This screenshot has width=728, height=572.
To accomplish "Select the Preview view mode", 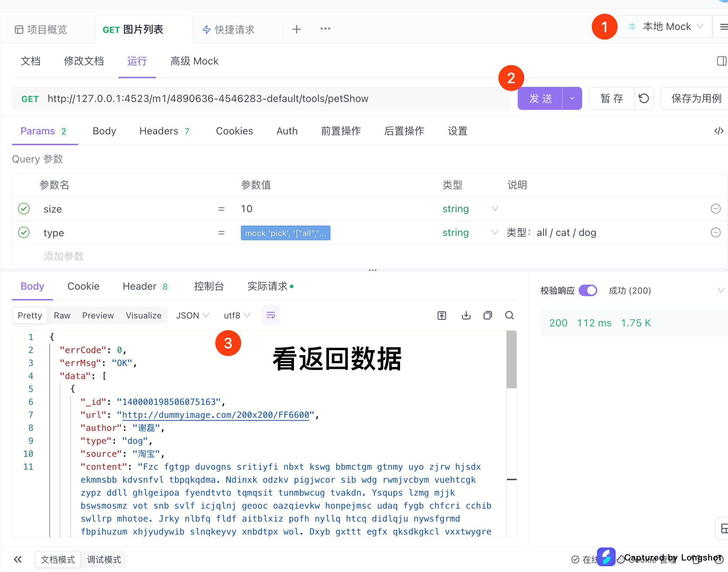I will click(x=98, y=316).
